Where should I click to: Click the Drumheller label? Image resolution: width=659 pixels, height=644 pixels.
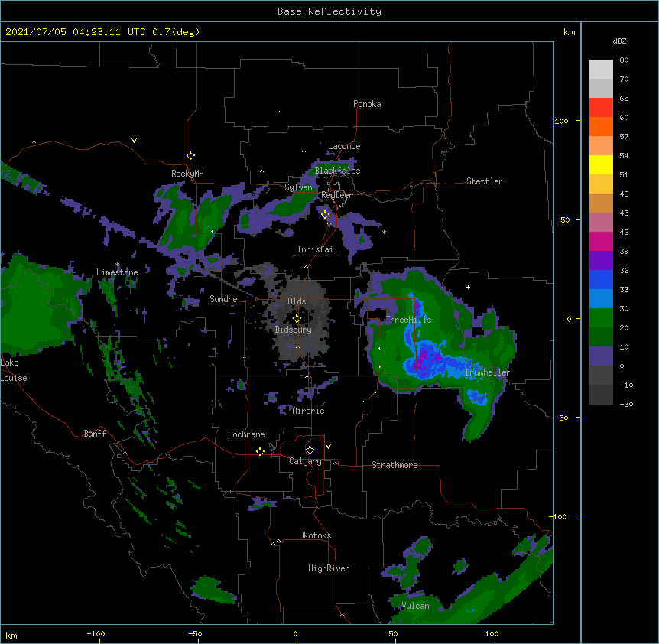[488, 372]
